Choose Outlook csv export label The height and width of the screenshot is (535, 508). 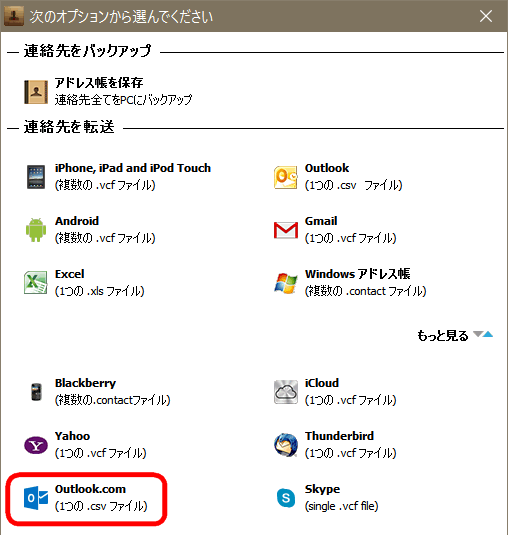click(x=327, y=168)
